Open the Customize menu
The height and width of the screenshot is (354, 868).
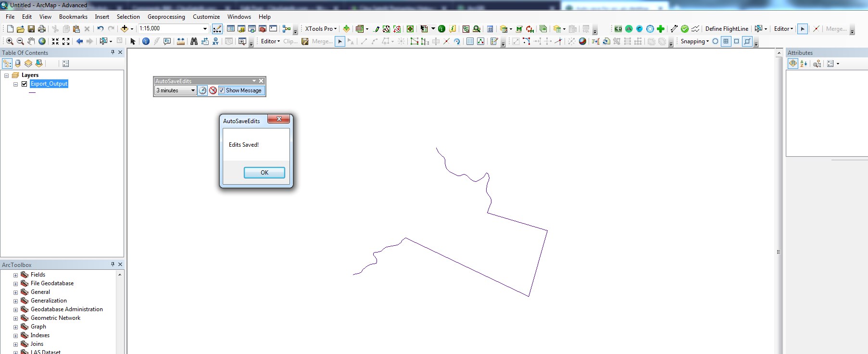tap(206, 17)
